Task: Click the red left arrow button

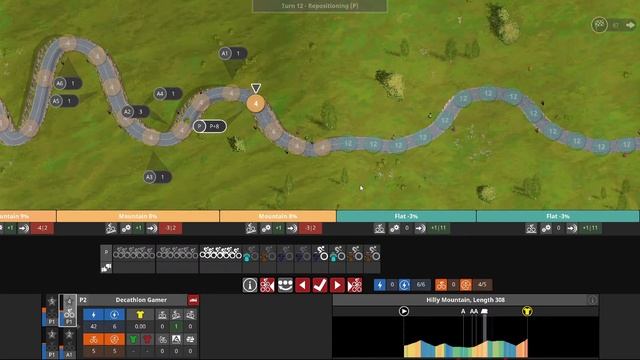Action: (302, 285)
